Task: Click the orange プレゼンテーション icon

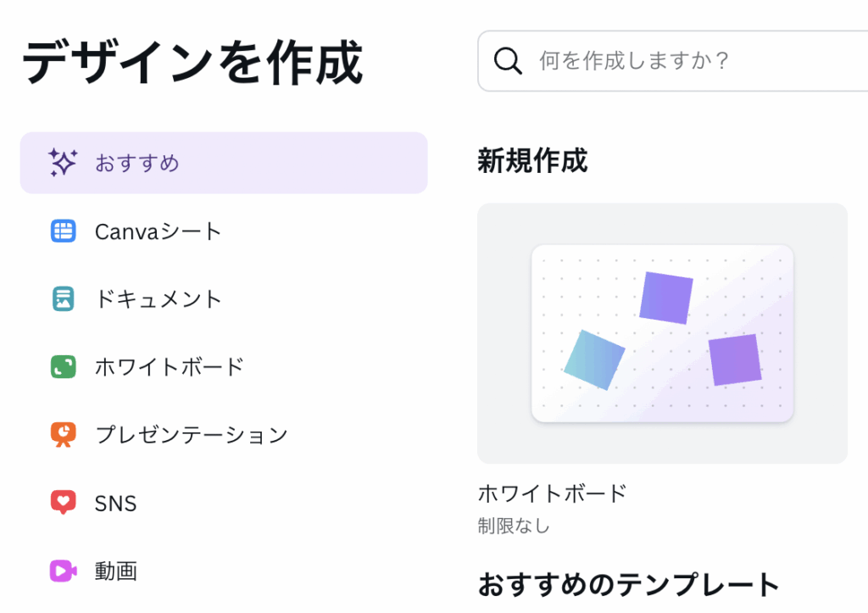Action: point(63,435)
